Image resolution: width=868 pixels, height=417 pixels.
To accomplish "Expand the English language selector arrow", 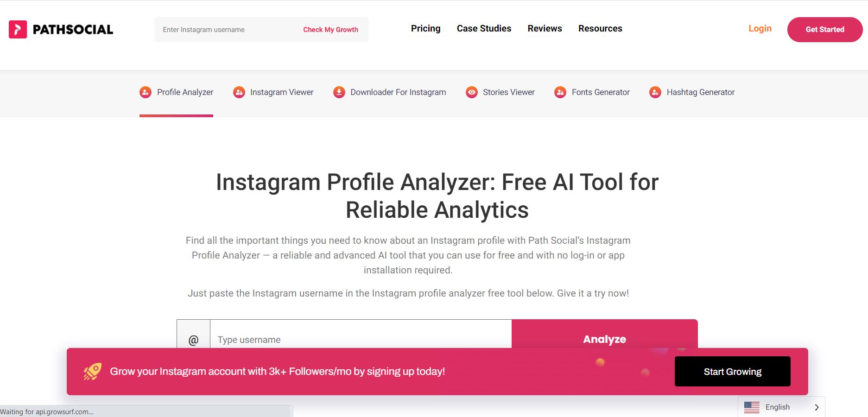I will (817, 407).
